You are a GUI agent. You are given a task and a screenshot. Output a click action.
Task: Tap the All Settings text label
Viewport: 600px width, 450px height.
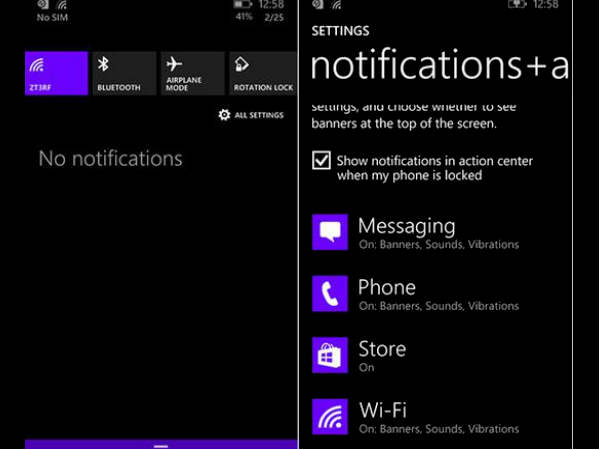click(x=259, y=115)
